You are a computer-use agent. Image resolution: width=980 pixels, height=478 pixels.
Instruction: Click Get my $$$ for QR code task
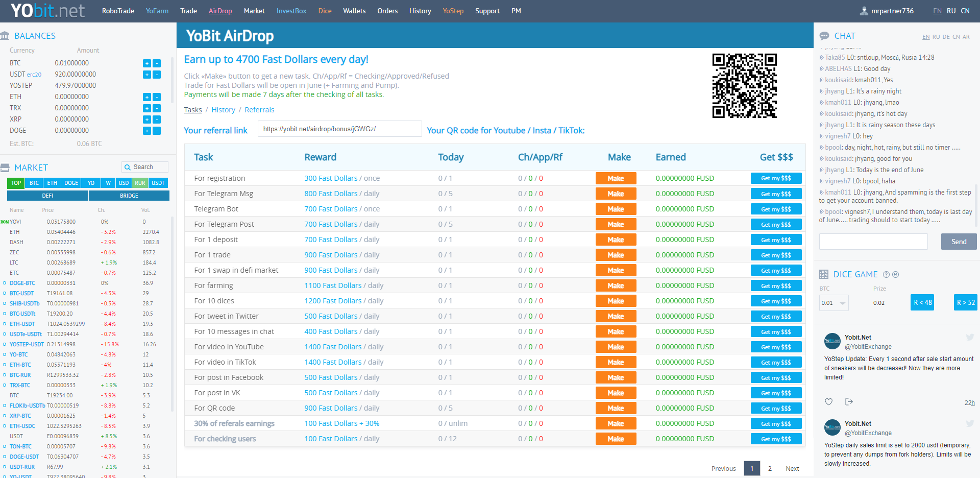[x=776, y=408]
